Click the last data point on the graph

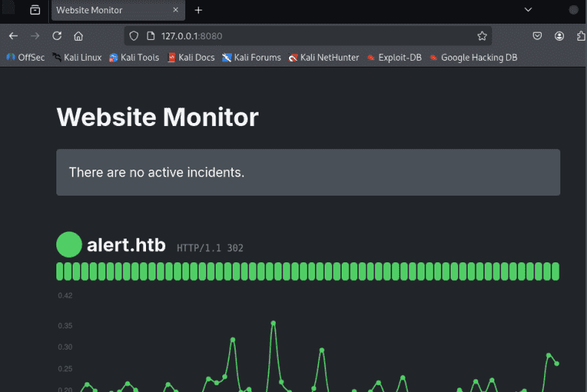557,364
